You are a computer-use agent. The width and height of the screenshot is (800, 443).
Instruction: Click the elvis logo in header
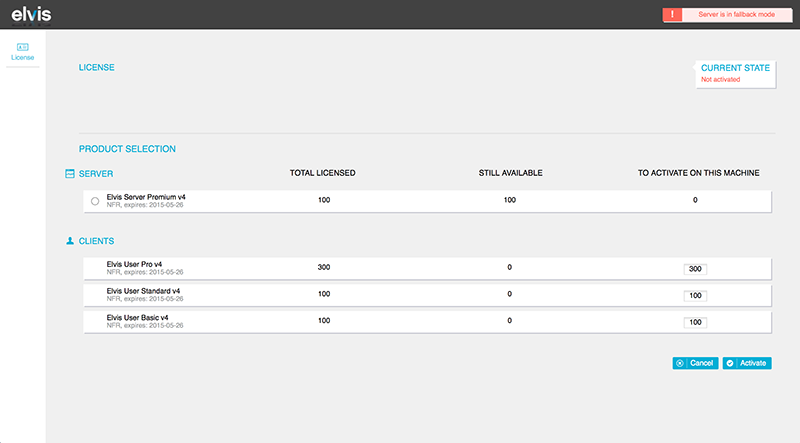coord(31,15)
